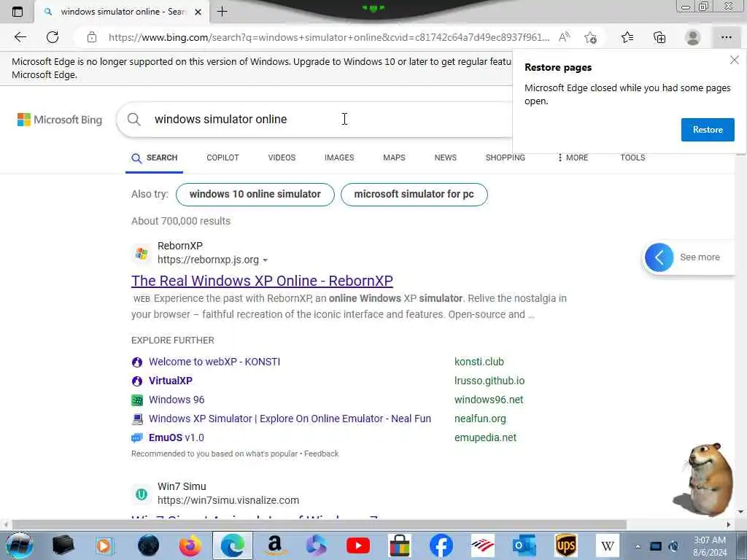747x560 pixels.
Task: Try 'windows 10 online simulator' suggestion
Action: click(255, 194)
